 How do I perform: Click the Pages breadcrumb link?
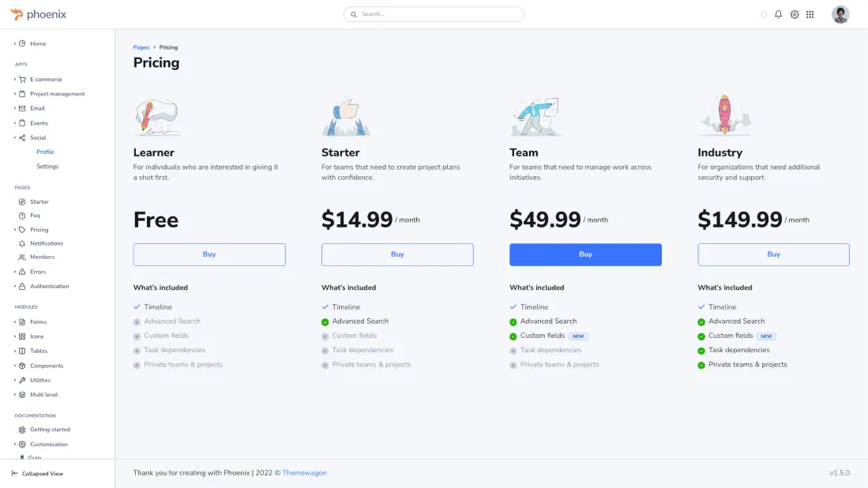141,47
